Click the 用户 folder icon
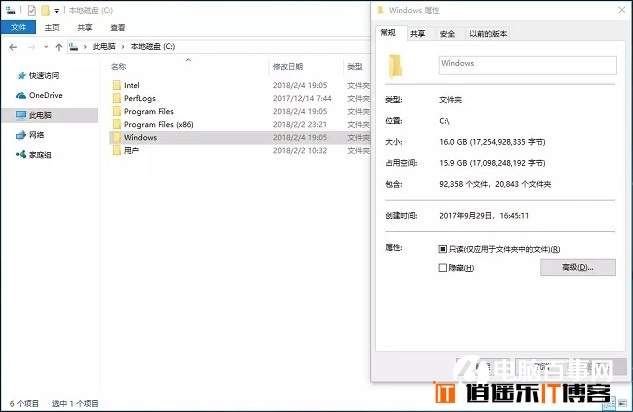 [x=117, y=151]
